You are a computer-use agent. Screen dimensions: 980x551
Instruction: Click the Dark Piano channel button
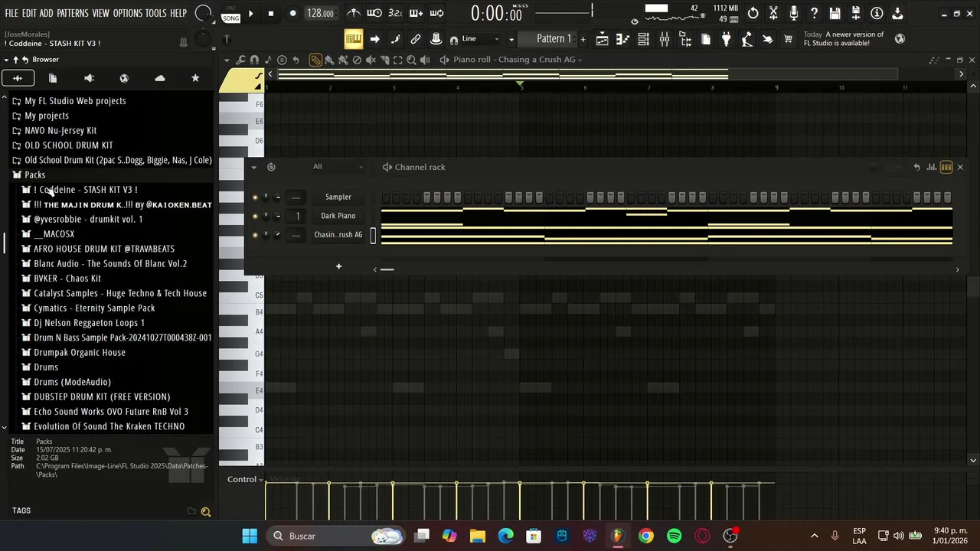[338, 216]
